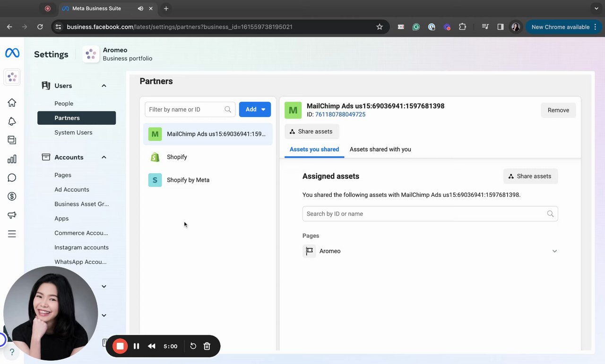Select the Shopify by Meta partner row
Image resolution: width=605 pixels, height=364 pixels.
click(x=208, y=180)
